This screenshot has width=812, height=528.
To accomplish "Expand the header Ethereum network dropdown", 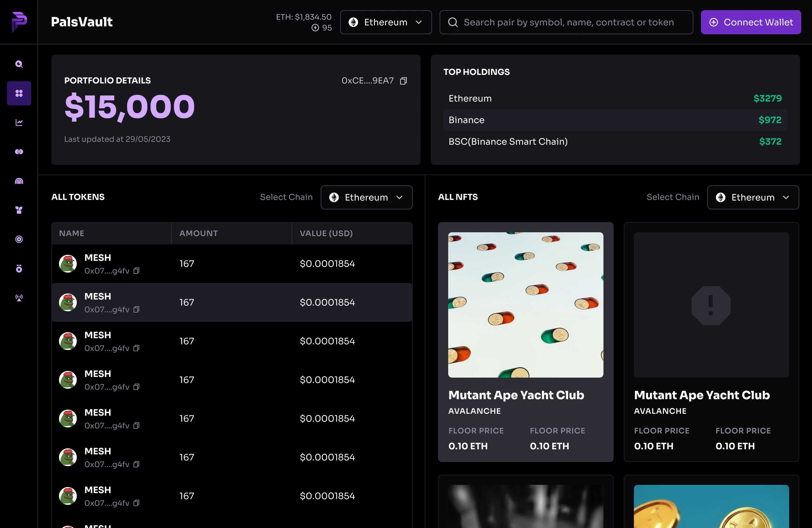I will (x=386, y=22).
